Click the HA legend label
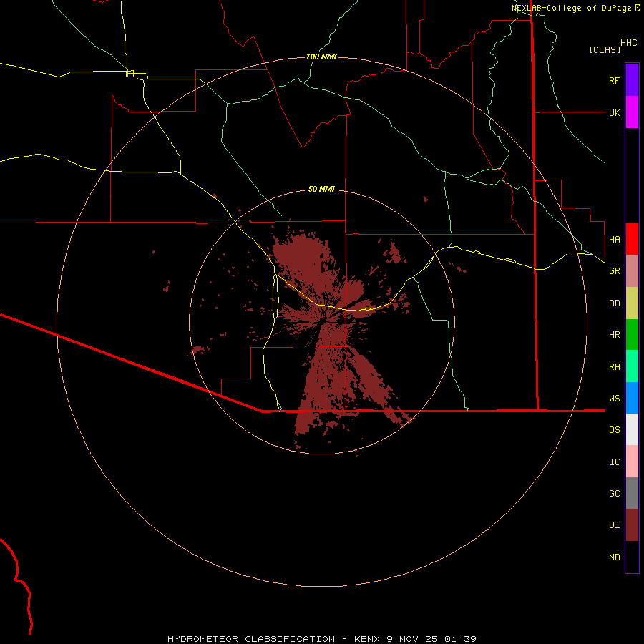The height and width of the screenshot is (644, 644). click(614, 239)
